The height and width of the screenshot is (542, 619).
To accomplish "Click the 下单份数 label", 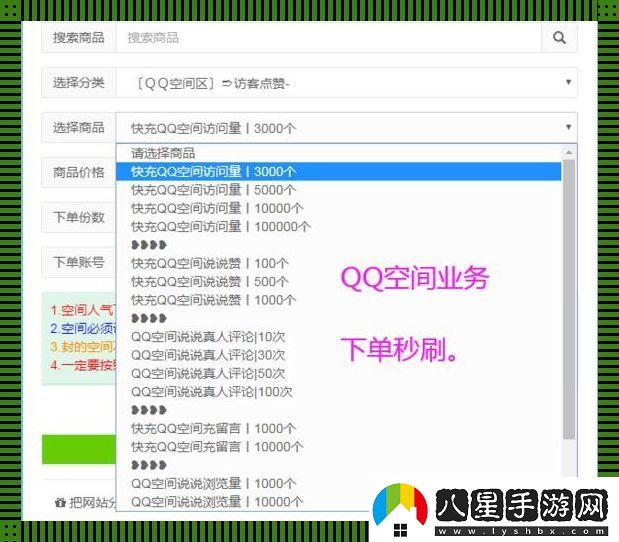I will (x=79, y=217).
